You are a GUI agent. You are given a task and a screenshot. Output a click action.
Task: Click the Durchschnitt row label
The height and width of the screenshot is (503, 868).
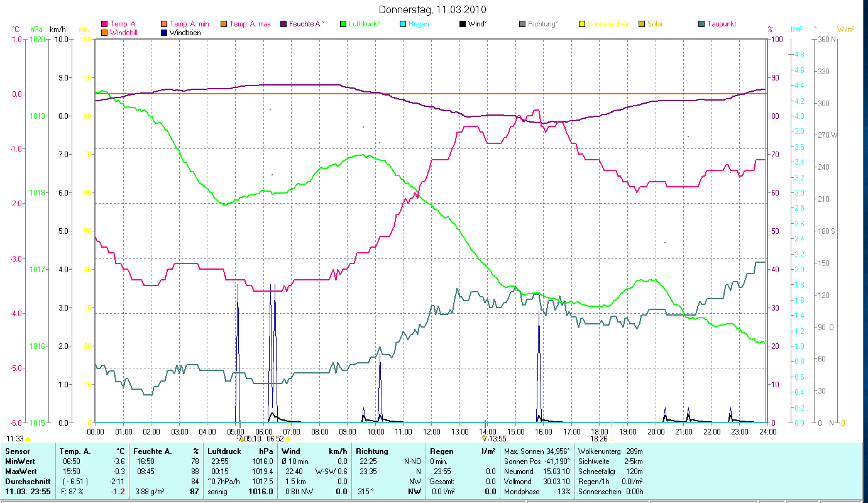pos(27,480)
